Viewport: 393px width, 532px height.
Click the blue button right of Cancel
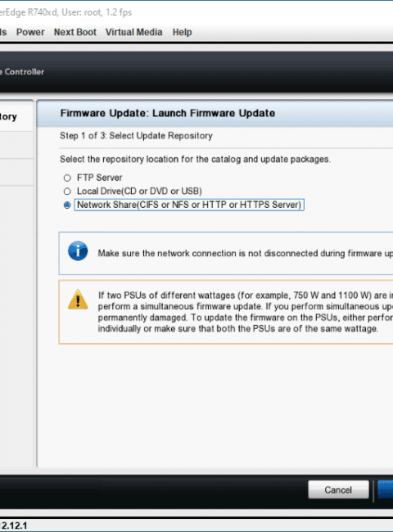coord(386,489)
